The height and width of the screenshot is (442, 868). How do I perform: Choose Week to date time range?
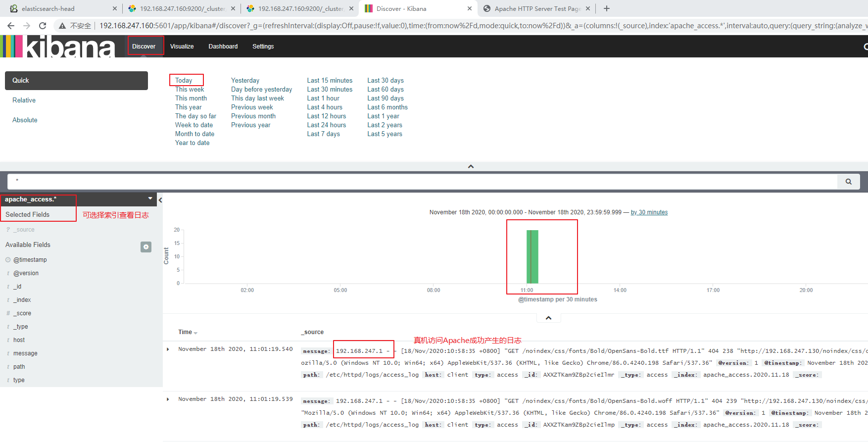click(x=194, y=125)
